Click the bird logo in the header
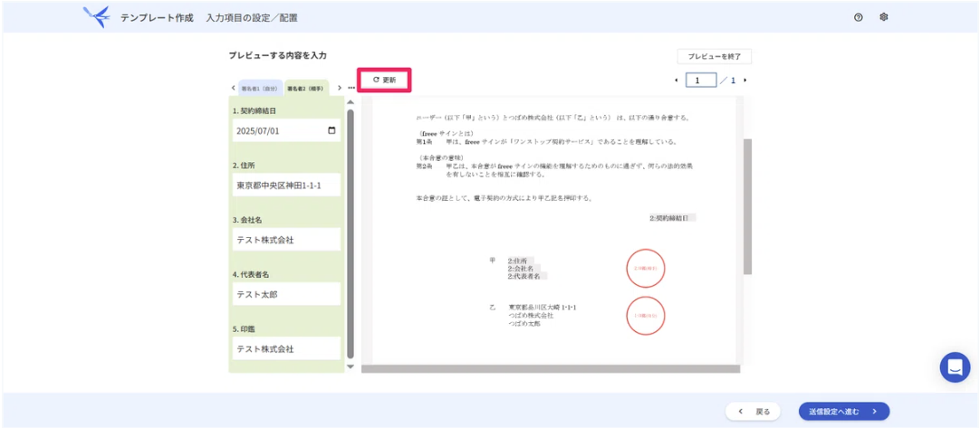 97,17
